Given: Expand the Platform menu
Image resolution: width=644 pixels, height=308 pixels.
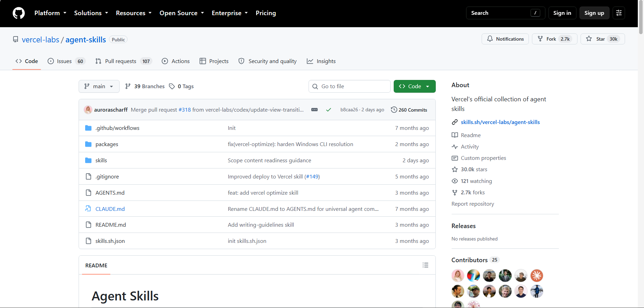Looking at the screenshot, I should point(50,13).
